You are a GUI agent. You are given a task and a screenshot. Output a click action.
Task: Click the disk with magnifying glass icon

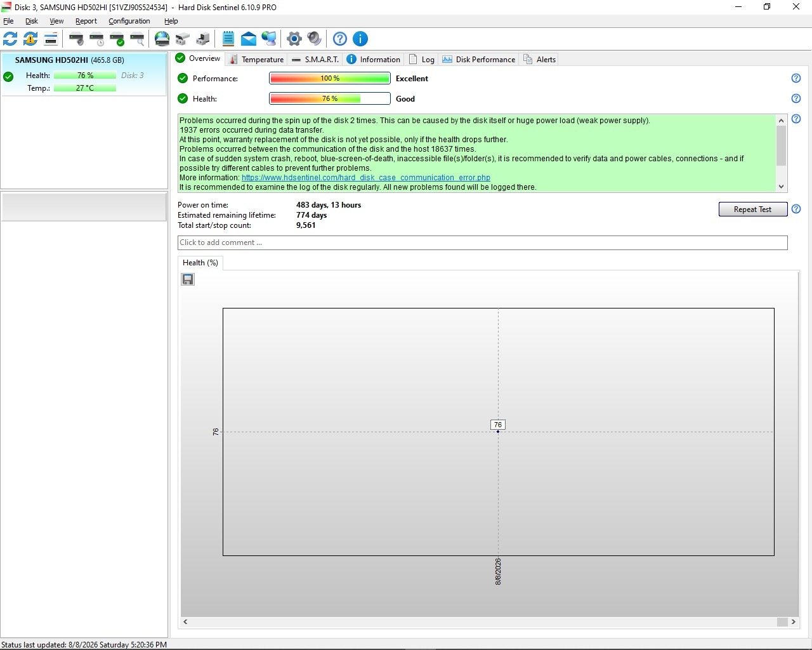(x=138, y=39)
